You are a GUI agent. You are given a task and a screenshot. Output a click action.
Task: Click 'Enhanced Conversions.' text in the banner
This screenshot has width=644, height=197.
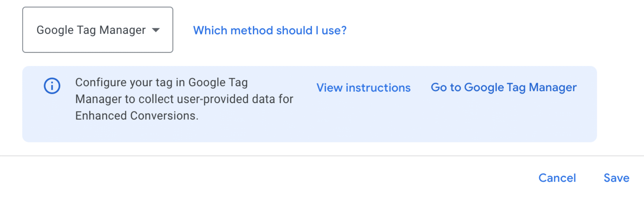click(x=137, y=116)
